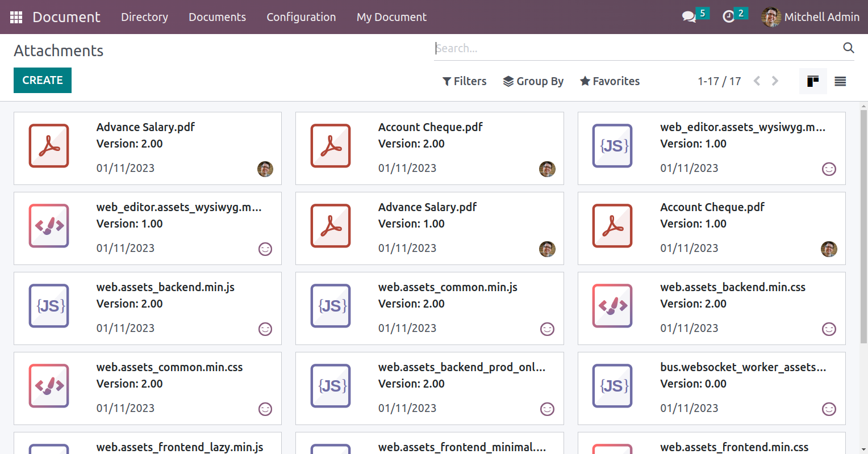Click JS icon of web.assets_backend.min.js
The width and height of the screenshot is (868, 454).
point(49,306)
